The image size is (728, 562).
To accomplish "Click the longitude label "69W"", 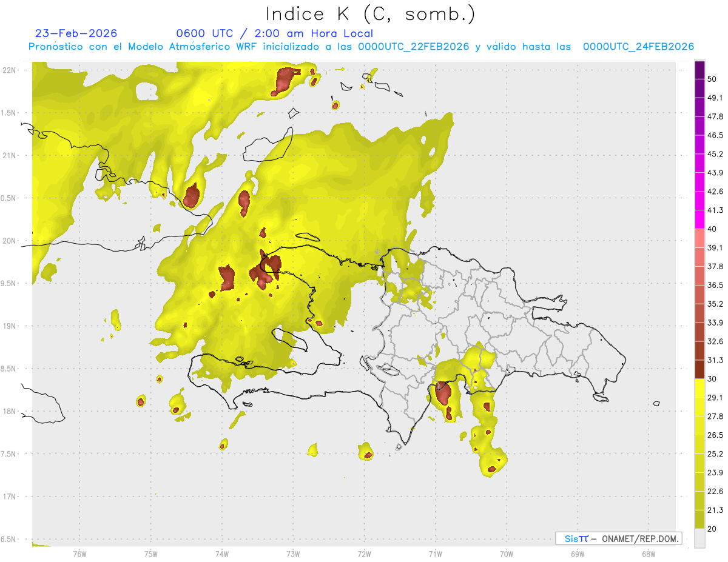I will (577, 554).
